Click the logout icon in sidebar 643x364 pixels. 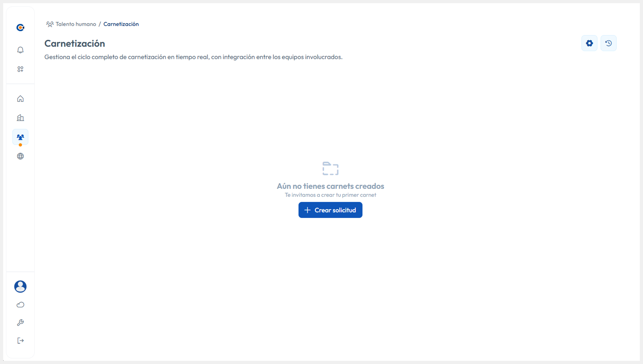[20, 340]
